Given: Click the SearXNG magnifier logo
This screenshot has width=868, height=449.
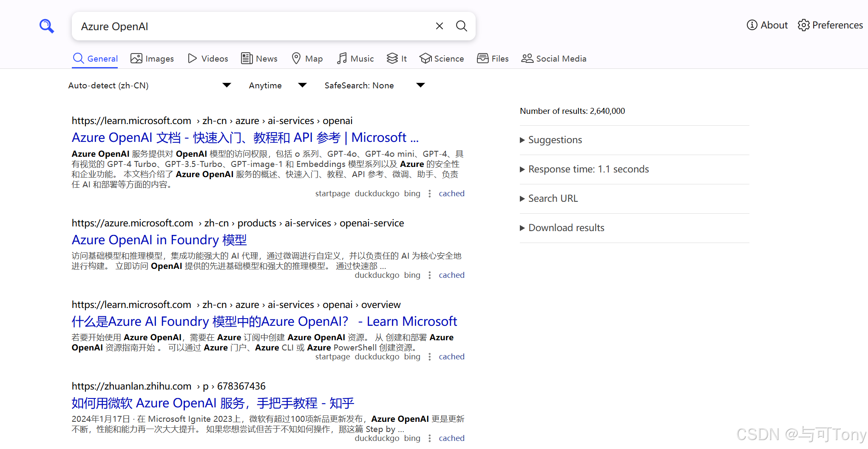Looking at the screenshot, I should click(46, 26).
